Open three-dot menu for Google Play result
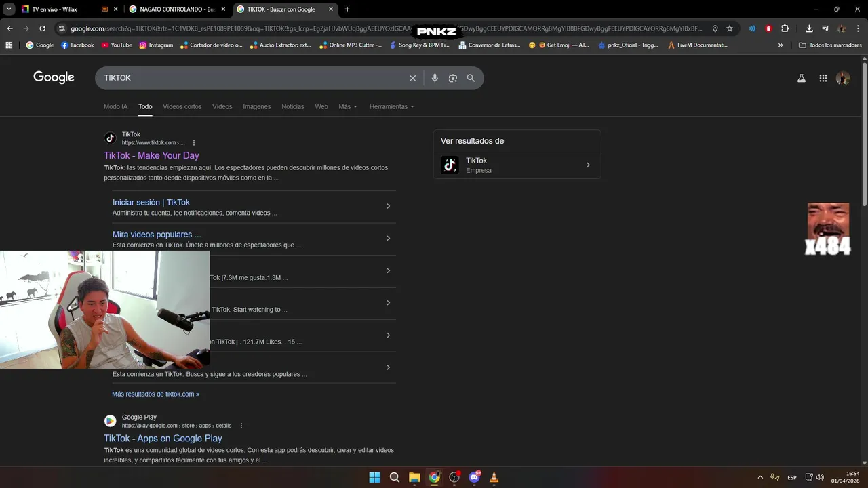The width and height of the screenshot is (868, 488). (241, 426)
